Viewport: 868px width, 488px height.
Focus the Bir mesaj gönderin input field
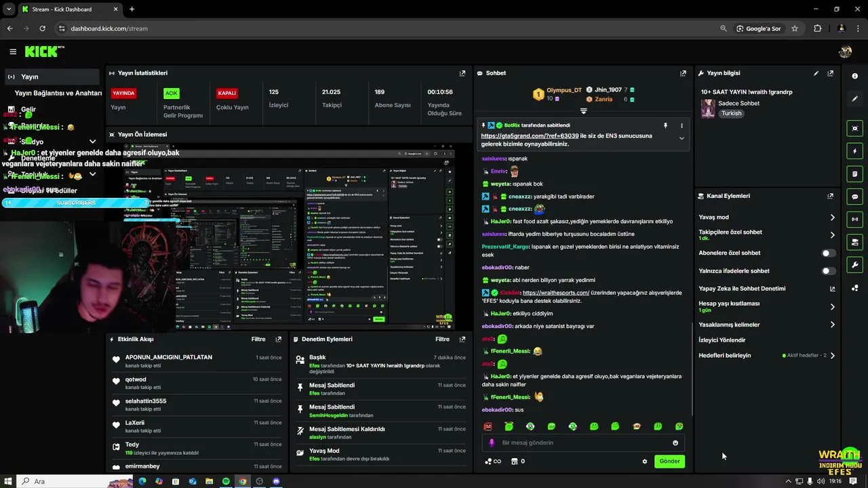point(585,443)
